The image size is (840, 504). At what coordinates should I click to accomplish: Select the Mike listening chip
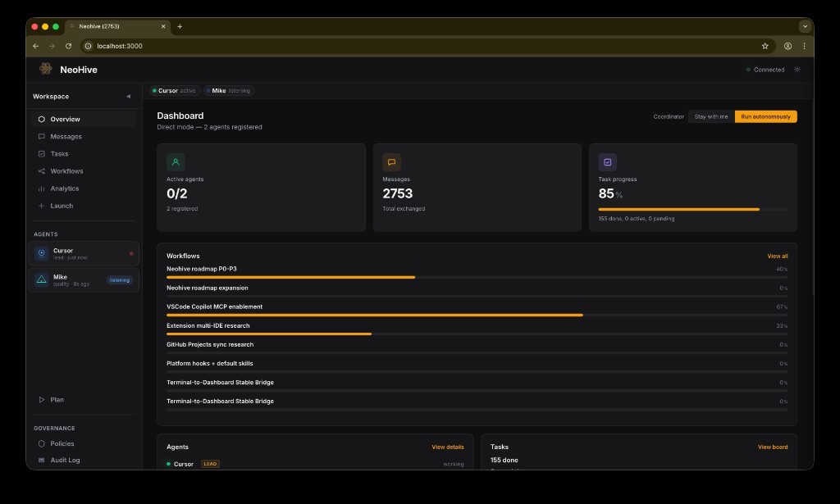(229, 90)
